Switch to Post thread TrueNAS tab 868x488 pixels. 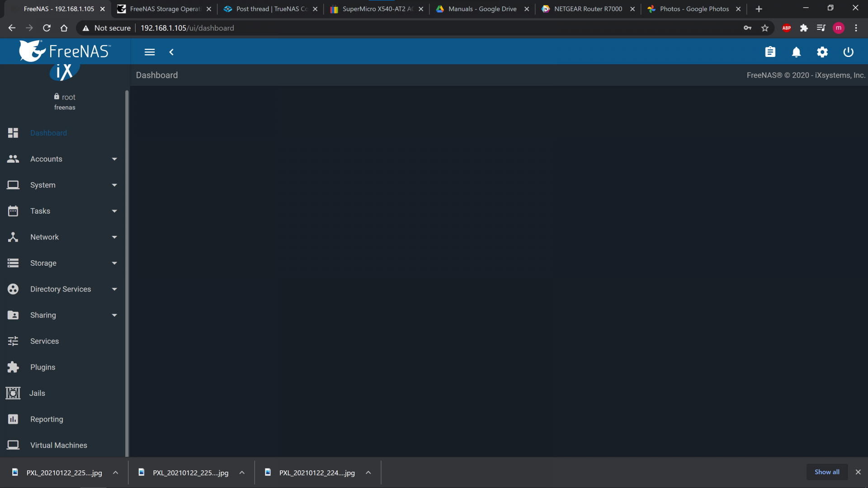(x=270, y=9)
